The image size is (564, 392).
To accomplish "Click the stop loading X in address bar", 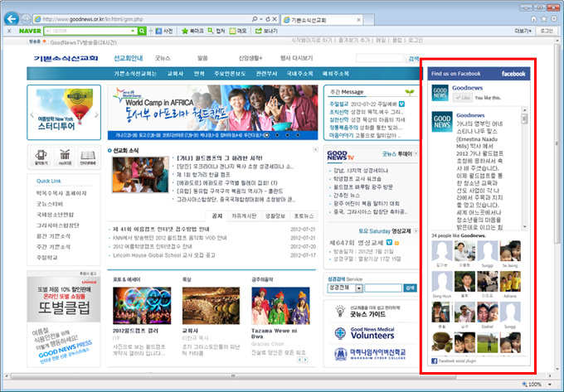I will tap(275, 19).
